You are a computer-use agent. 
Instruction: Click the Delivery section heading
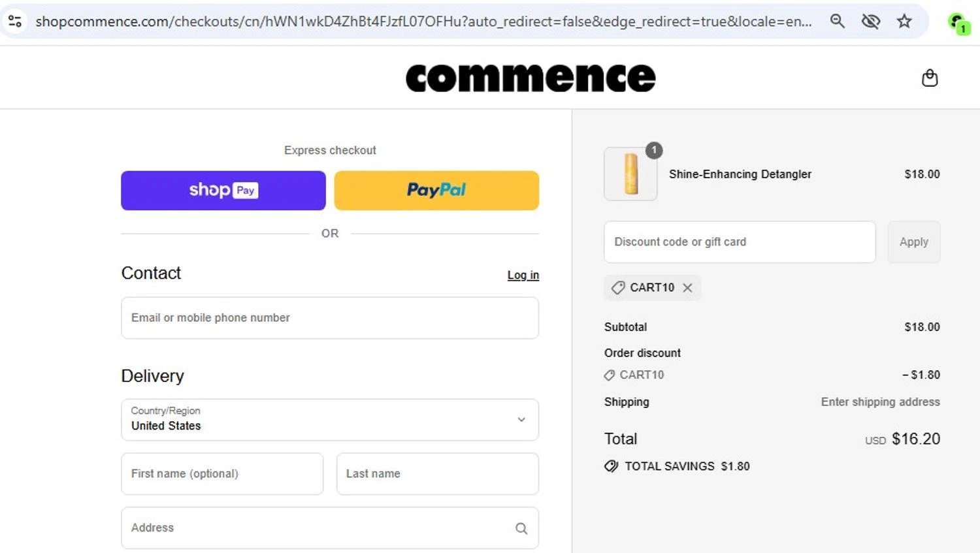point(152,376)
